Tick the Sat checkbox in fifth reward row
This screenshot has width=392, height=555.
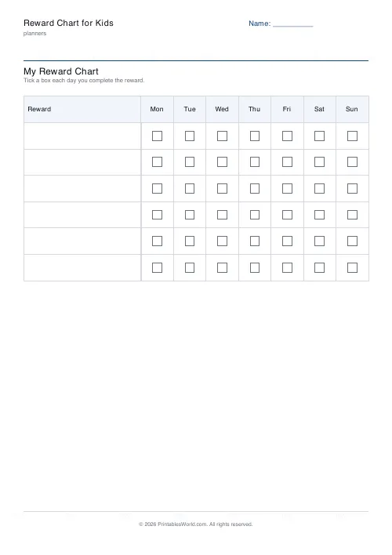[319, 241]
